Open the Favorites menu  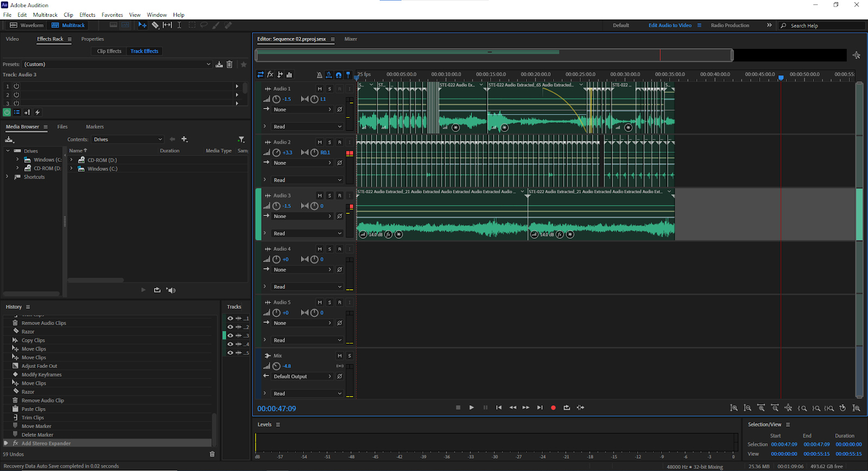click(x=112, y=15)
